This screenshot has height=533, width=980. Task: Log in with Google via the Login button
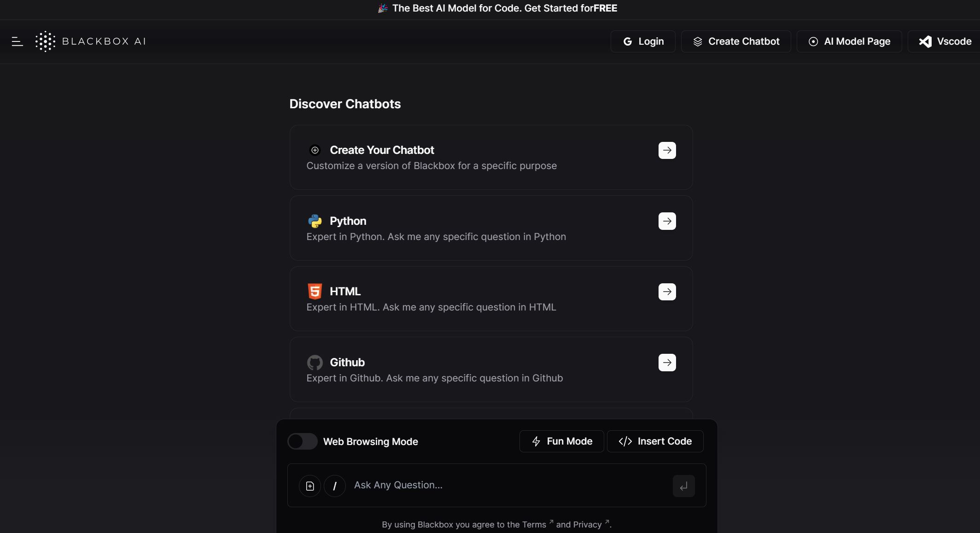coord(642,41)
